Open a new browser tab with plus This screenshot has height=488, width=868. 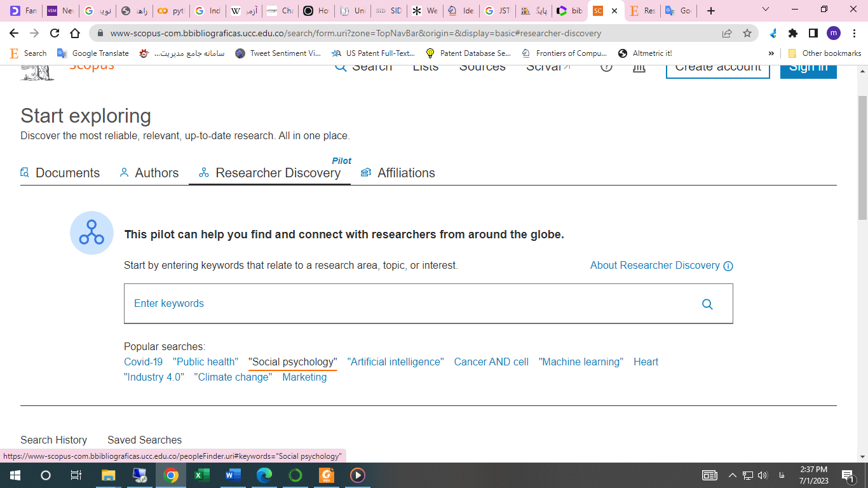click(711, 11)
